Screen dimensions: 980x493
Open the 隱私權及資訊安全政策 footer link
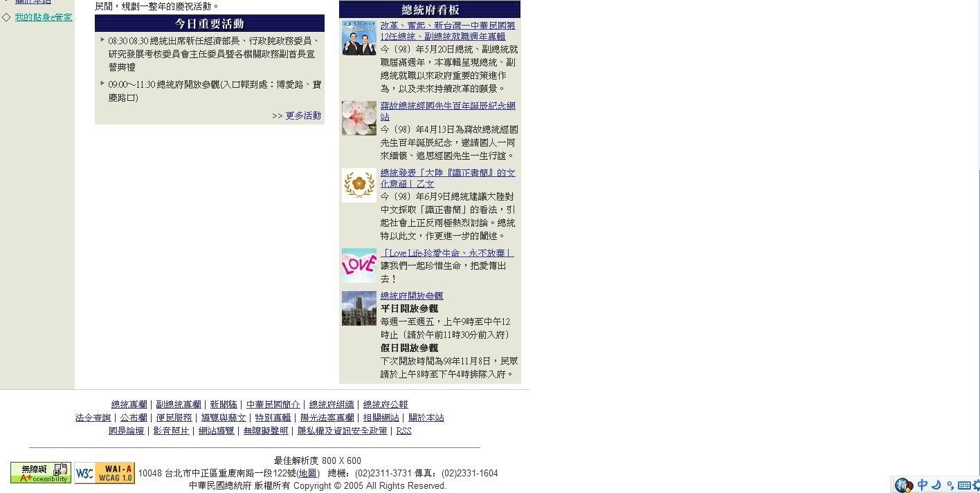pos(342,431)
